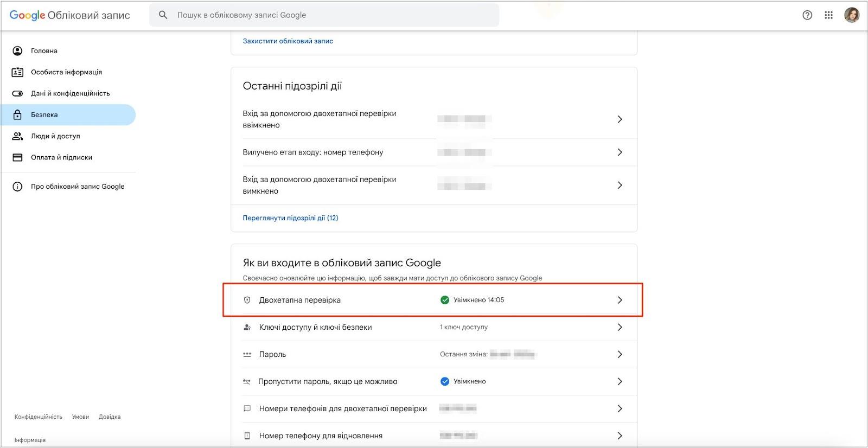Expand 'Пропустити пароль, якщо це можливо' chevron
868x448 pixels.
click(620, 381)
